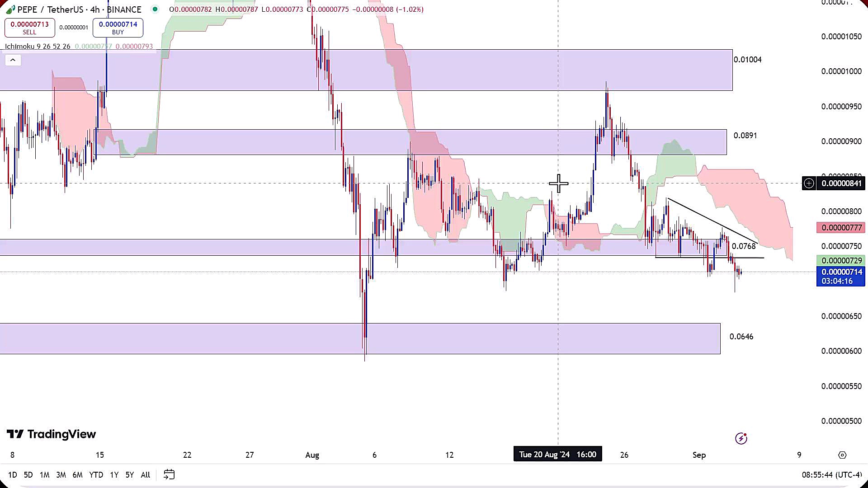Image resolution: width=868 pixels, height=488 pixels.
Task: Select the 6M time range
Action: [77, 474]
